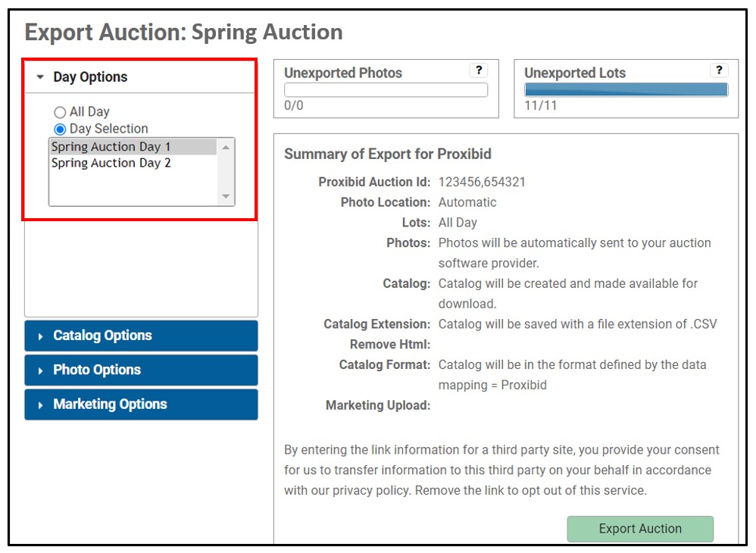Select the Day Selection radio button
Viewport: 756px width, 553px height.
[x=60, y=130]
